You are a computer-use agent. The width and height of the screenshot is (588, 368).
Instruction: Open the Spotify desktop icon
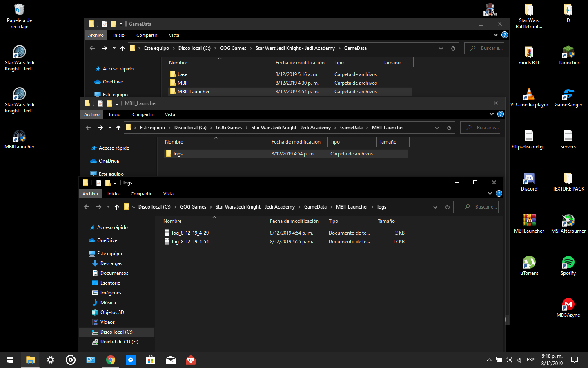[x=568, y=263]
